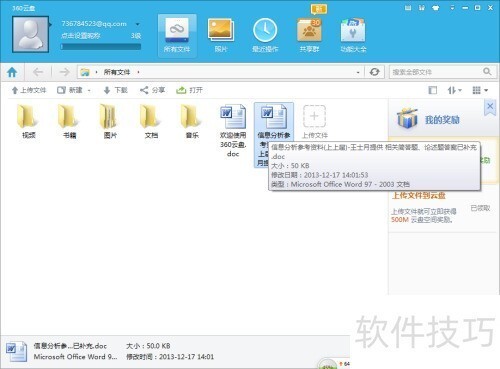Click the 3级 level label
500x369 pixels.
click(136, 36)
